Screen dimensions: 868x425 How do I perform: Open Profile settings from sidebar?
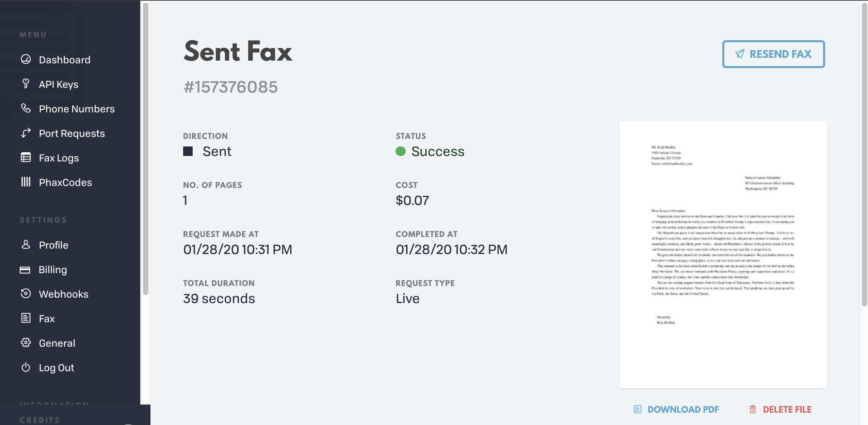pos(53,245)
